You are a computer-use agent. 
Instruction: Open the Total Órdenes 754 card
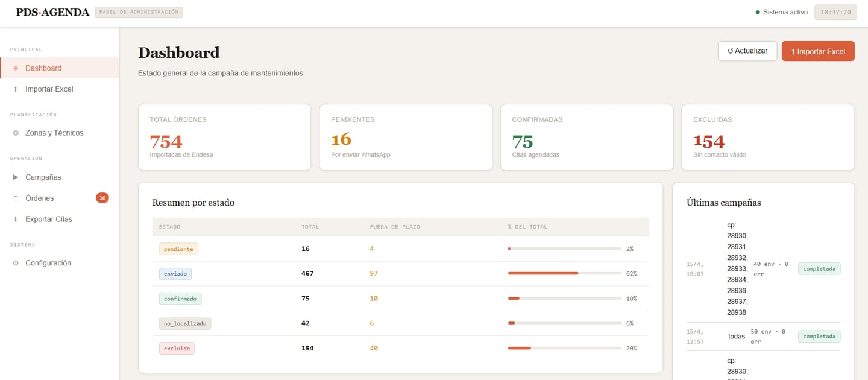[224, 138]
